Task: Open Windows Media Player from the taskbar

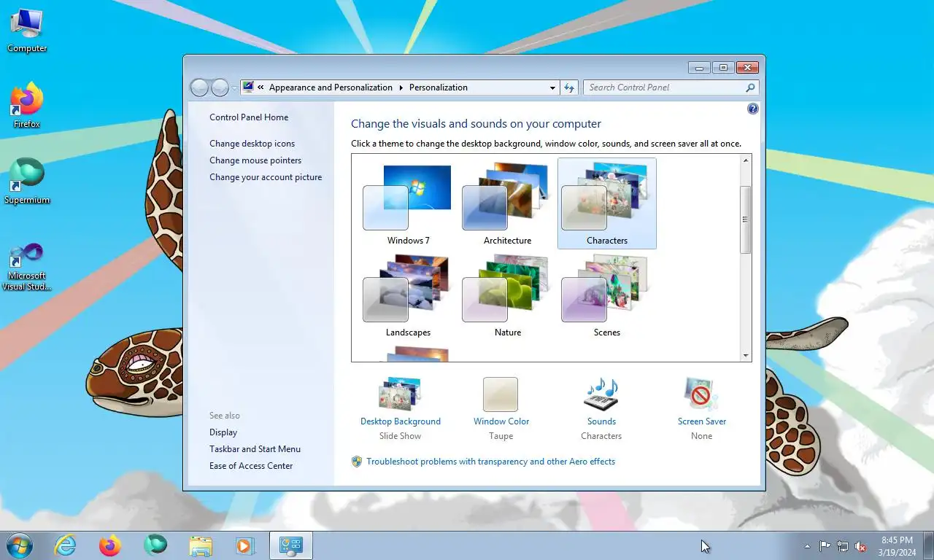Action: [x=246, y=545]
